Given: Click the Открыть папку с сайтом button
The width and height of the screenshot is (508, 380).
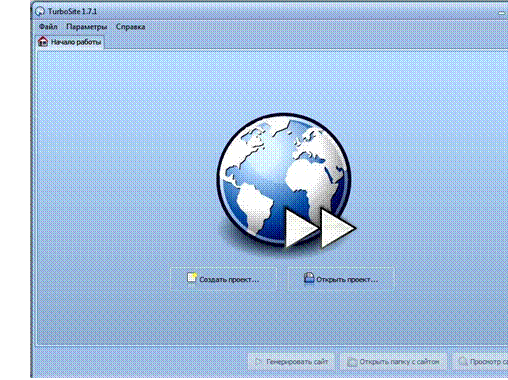Looking at the screenshot, I should pos(393,362).
